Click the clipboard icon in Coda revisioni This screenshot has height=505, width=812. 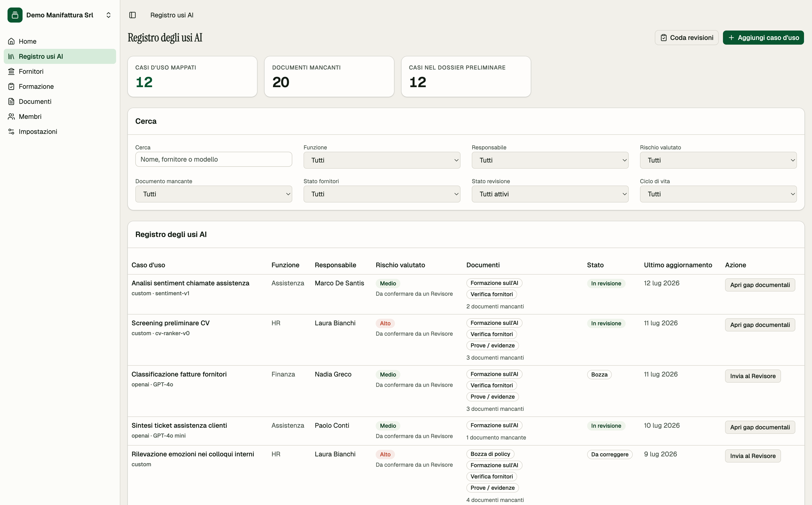pyautogui.click(x=664, y=38)
